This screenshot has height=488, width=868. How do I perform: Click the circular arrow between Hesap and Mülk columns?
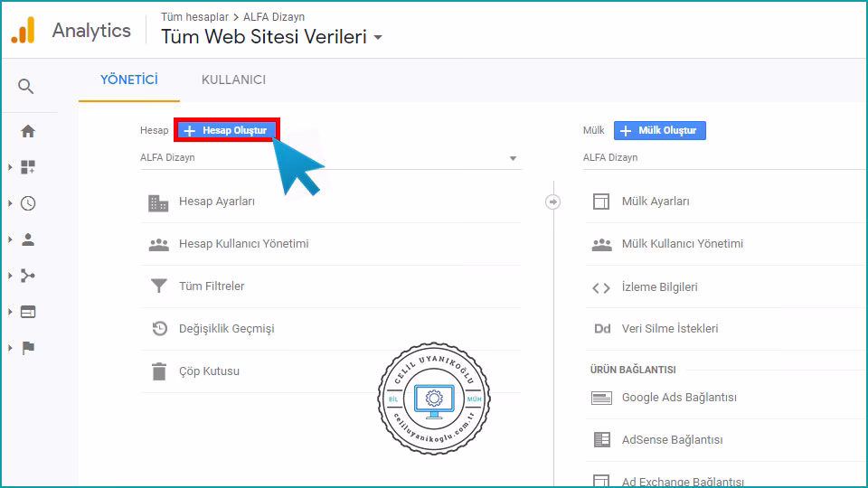(552, 202)
